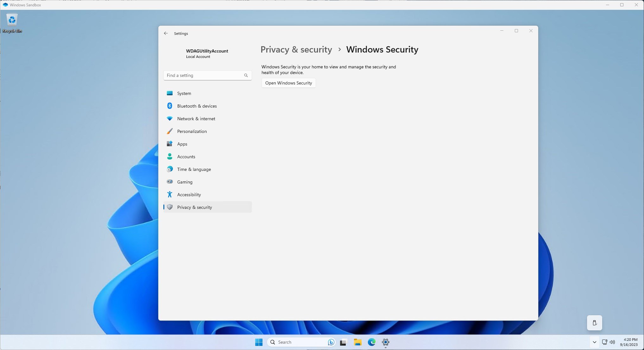
Task: Click the Network wifi icon in sidebar
Action: coord(170,118)
